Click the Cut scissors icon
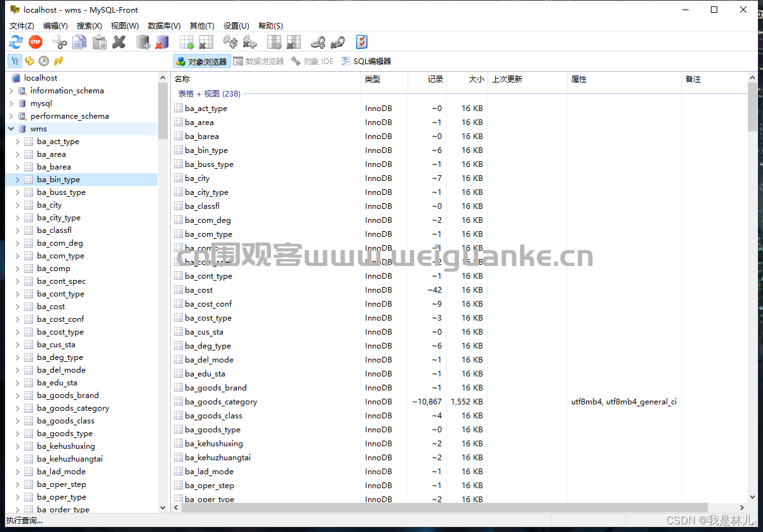Screen dimensions: 763x532 pos(59,43)
